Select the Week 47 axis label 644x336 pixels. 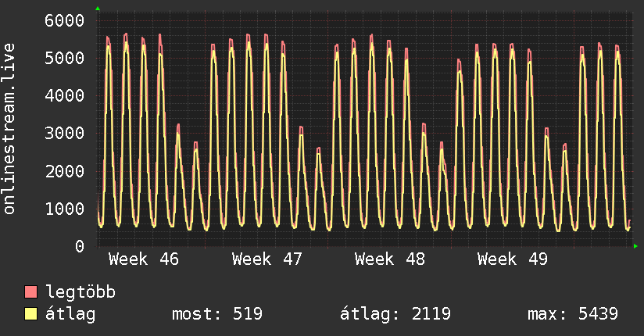point(267,259)
